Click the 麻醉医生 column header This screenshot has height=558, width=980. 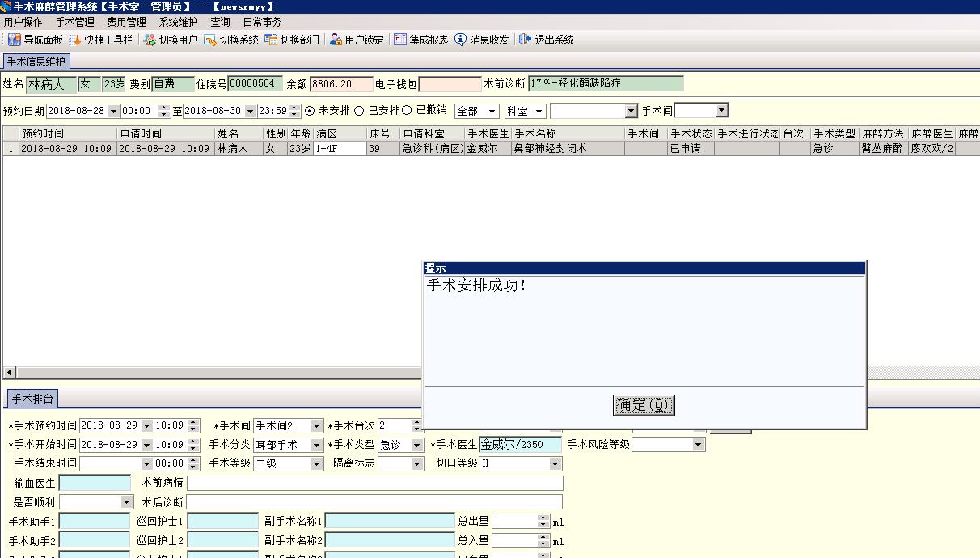coord(931,133)
